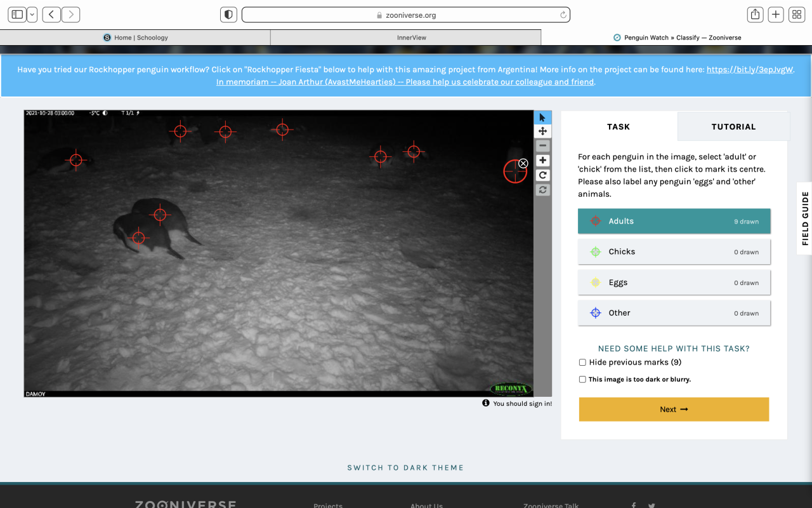Choose the Other marking option
The height and width of the screenshot is (508, 812).
[x=674, y=313]
